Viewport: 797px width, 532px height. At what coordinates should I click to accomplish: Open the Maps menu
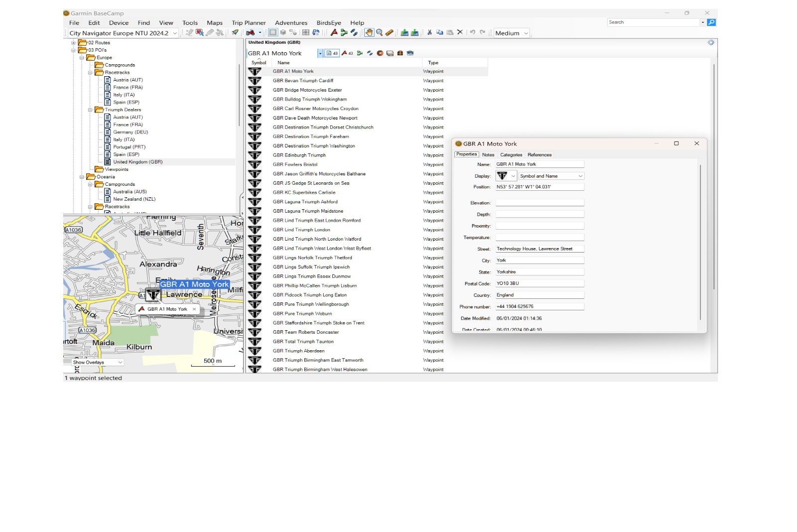[x=215, y=23]
